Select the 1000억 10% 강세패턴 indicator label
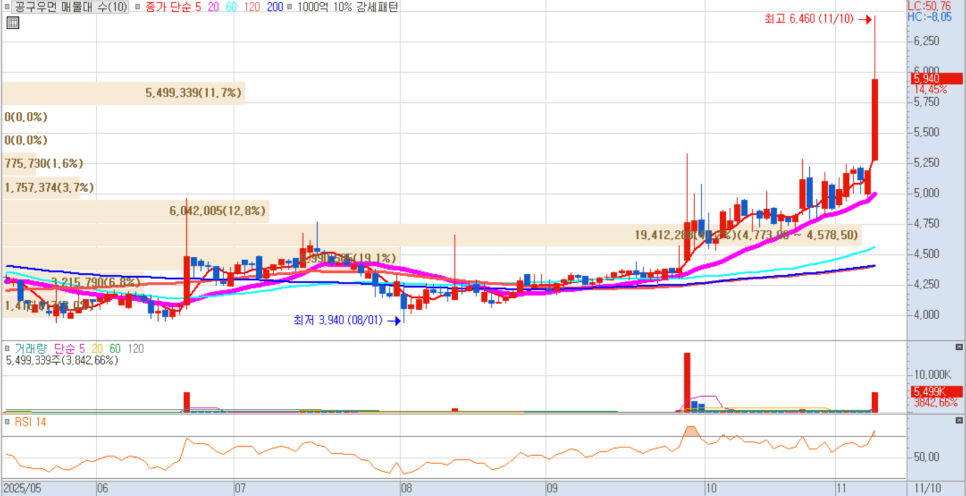The width and height of the screenshot is (966, 496). point(347,8)
